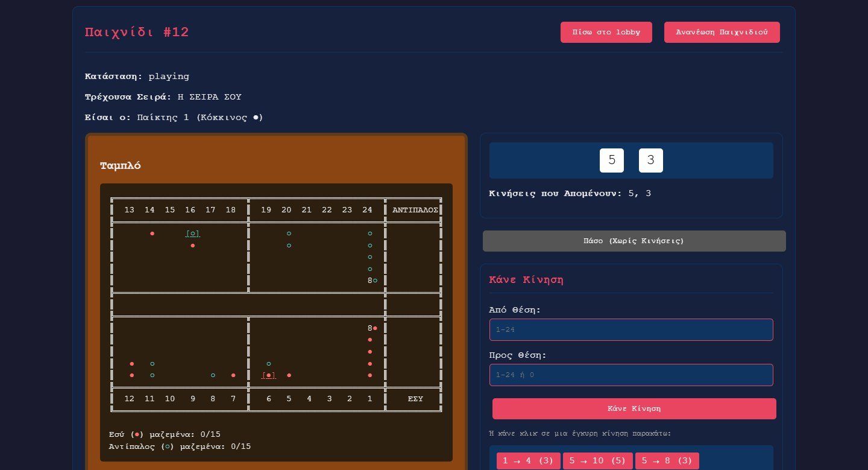Screen dimensions: 868x470
Task: Choose the quick move 5 → 8 (3)
Action: (667, 461)
